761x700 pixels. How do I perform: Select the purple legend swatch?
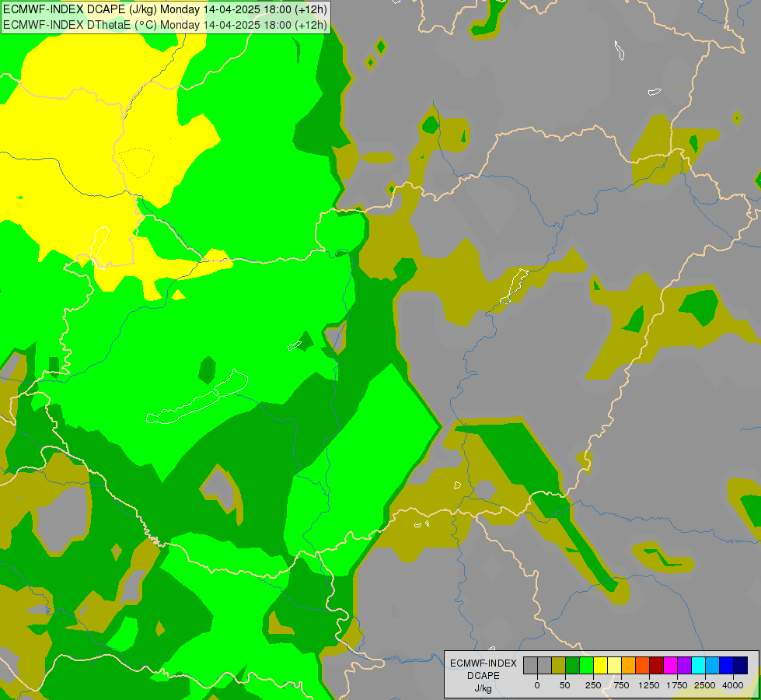pyautogui.click(x=684, y=665)
